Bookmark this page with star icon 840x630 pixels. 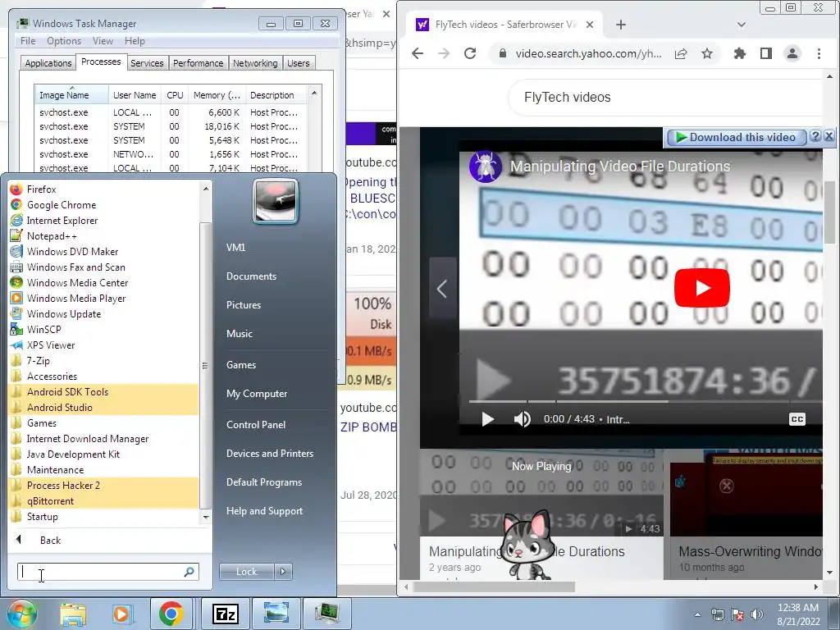tap(707, 53)
